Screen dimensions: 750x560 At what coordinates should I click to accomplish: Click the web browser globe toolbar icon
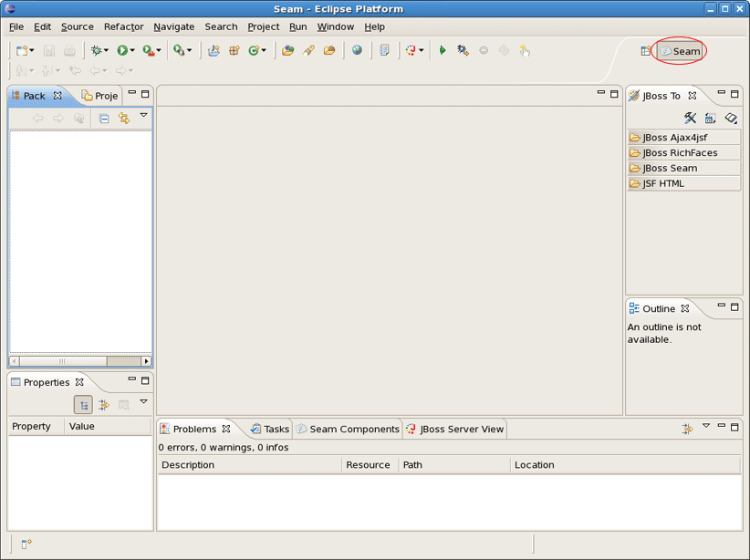357,51
